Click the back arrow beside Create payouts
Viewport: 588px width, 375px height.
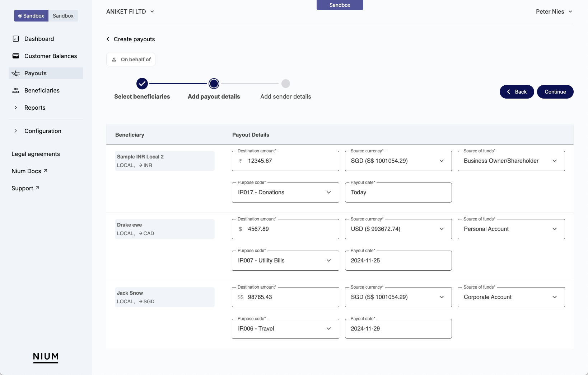108,39
